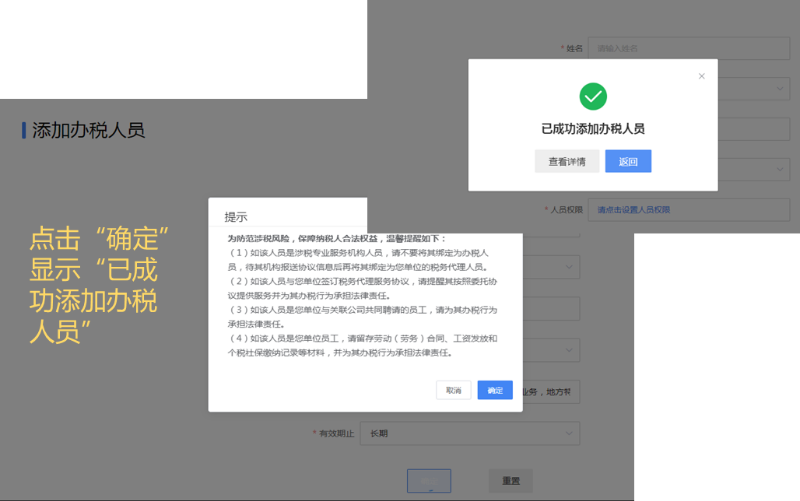Click the green checkmark success icon
Screen dimensions: 800x501
593,97
